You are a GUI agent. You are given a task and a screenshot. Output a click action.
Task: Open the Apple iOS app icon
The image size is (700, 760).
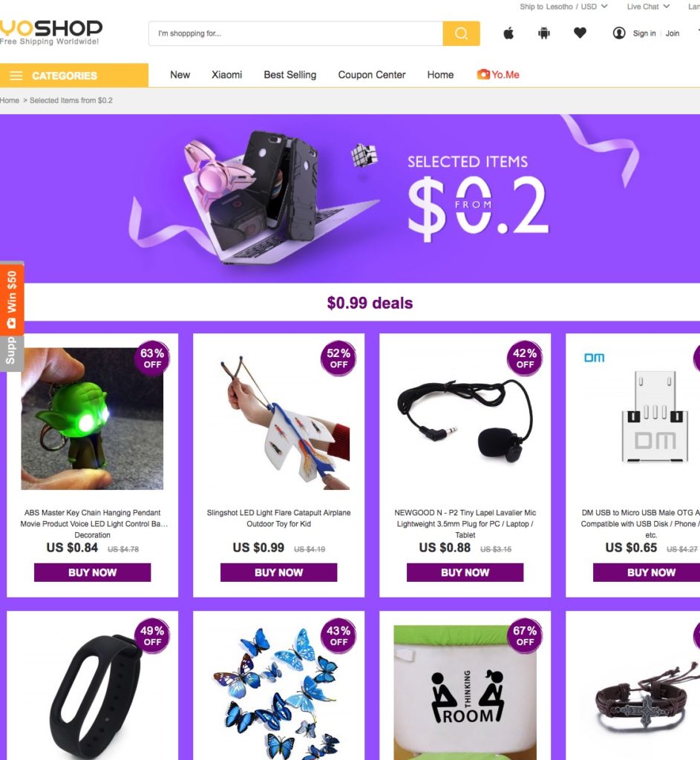click(x=508, y=33)
